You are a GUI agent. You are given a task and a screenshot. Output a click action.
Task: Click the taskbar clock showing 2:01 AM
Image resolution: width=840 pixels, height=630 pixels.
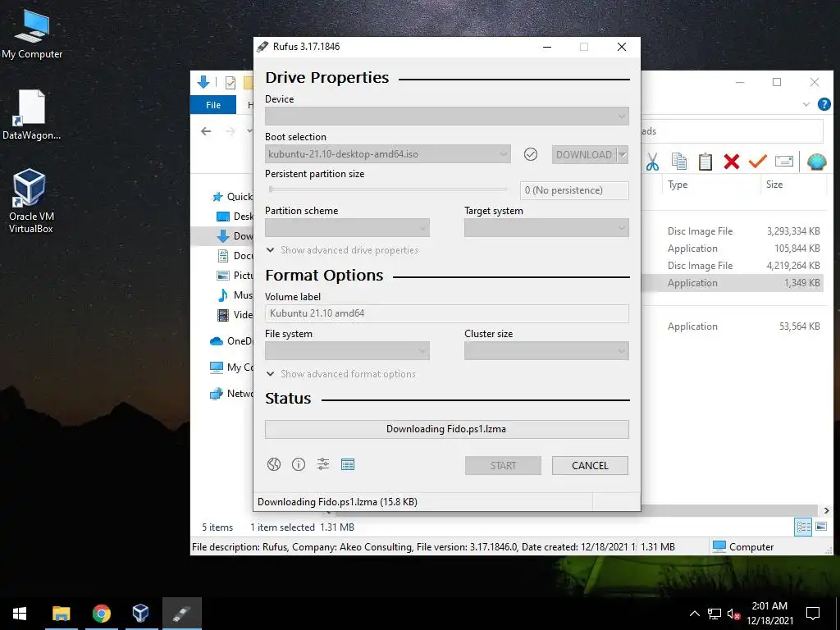coord(769,614)
